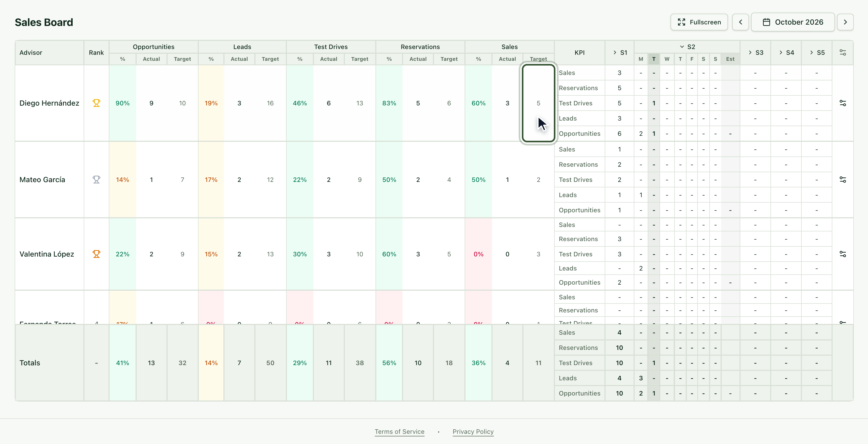Click the Sales Board page title
This screenshot has height=444, width=868.
click(x=44, y=22)
